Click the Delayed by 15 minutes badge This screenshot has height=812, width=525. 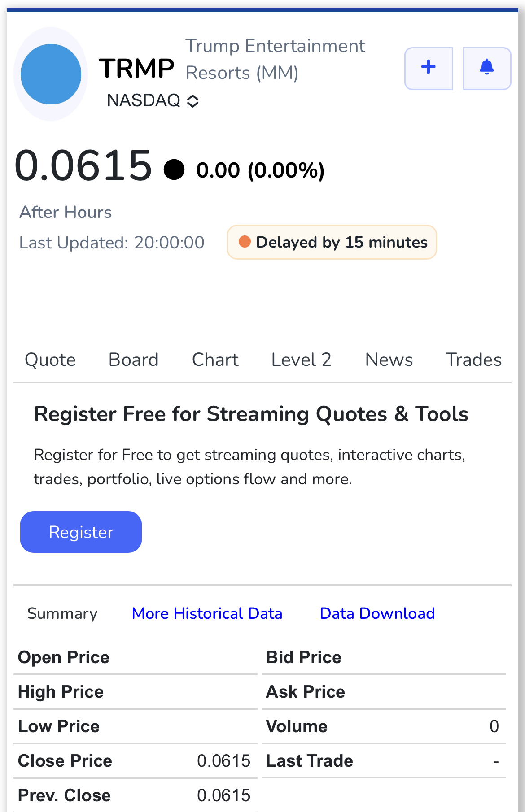coord(332,242)
